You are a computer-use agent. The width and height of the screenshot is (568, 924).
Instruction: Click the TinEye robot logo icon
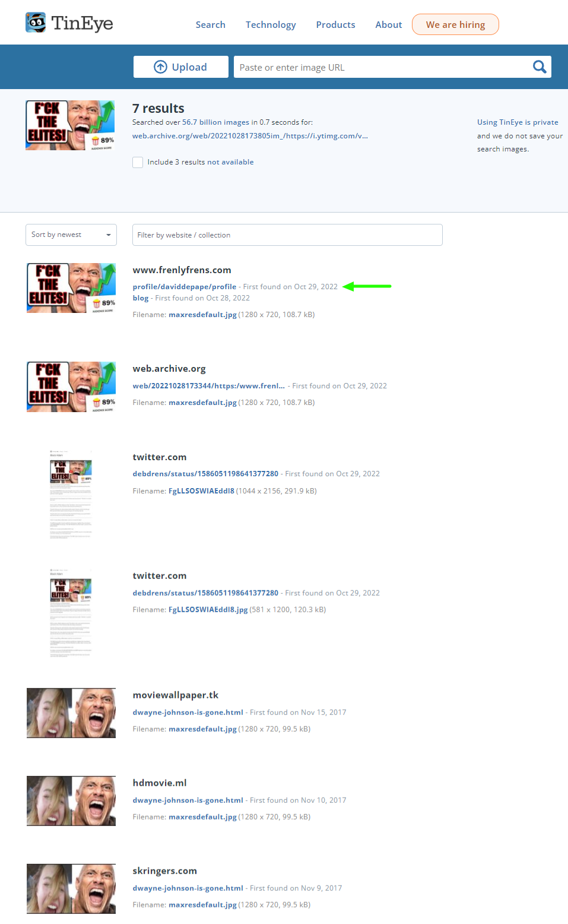[36, 23]
